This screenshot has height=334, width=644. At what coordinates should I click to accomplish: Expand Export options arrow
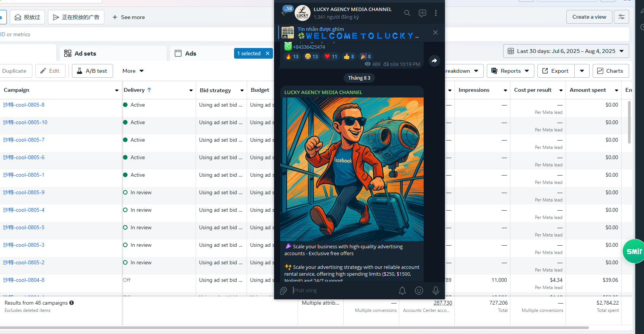[582, 71]
